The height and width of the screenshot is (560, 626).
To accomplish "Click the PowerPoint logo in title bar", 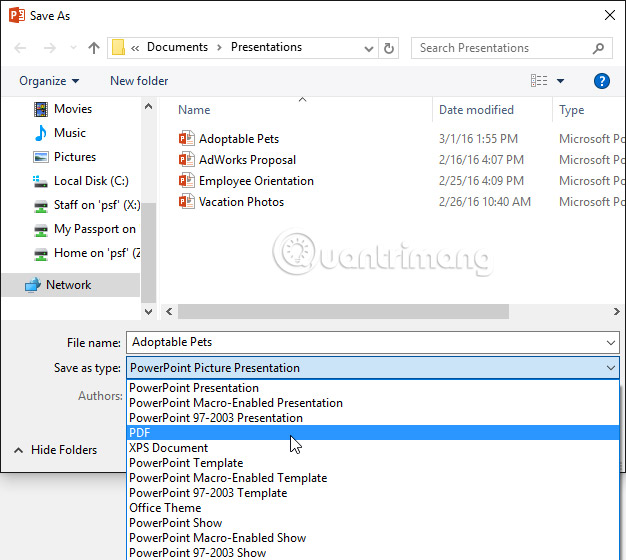I will (x=17, y=16).
